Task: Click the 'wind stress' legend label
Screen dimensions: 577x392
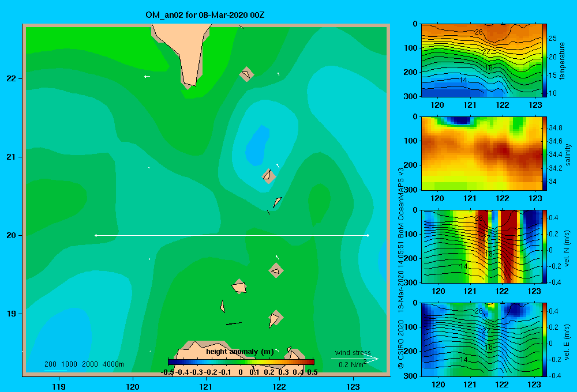Action: (x=353, y=352)
